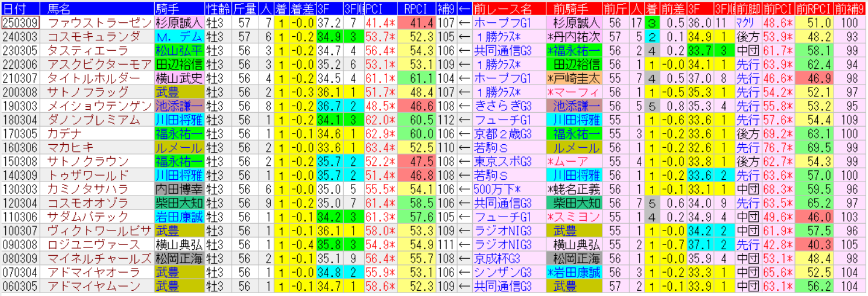Viewport: 868px width, 296px height.
Task: Open horse アドマイヤムーン in last row
Action: (x=93, y=286)
